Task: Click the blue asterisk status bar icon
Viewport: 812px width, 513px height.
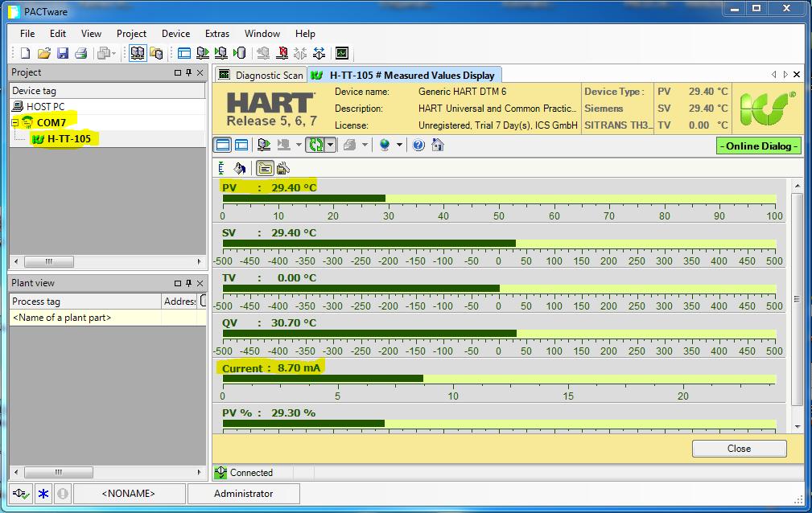Action: tap(43, 494)
